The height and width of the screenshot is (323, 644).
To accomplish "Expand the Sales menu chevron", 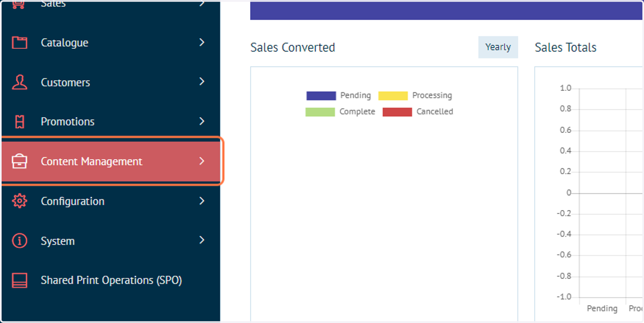I will pyautogui.click(x=202, y=3).
